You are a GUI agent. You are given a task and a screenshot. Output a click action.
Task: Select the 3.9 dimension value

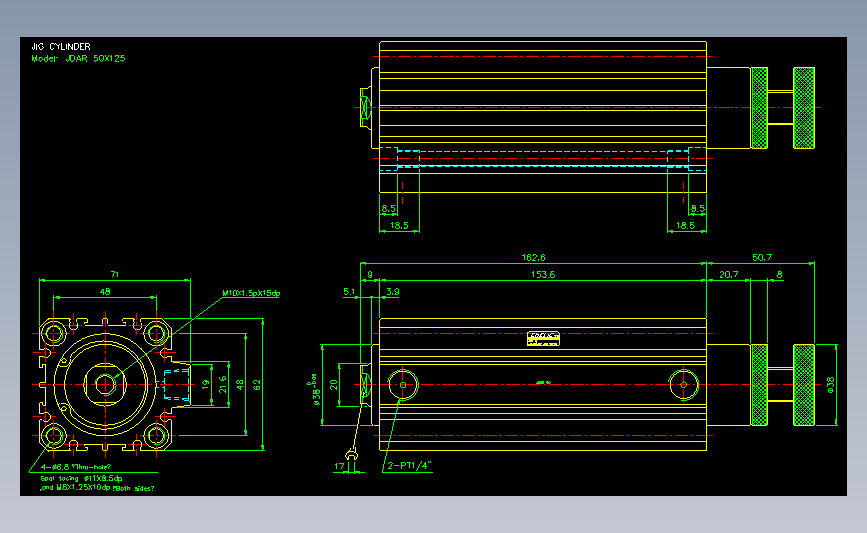pos(393,291)
